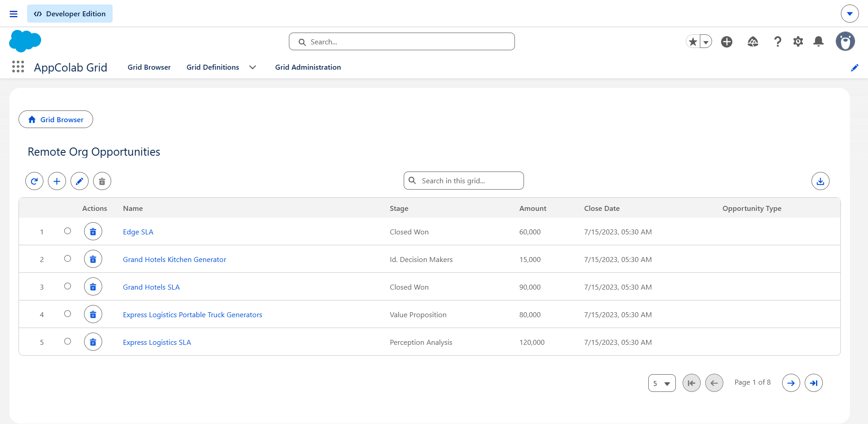The height and width of the screenshot is (424, 868).
Task: Select the radio for Express Logistics SLA
Action: [67, 341]
